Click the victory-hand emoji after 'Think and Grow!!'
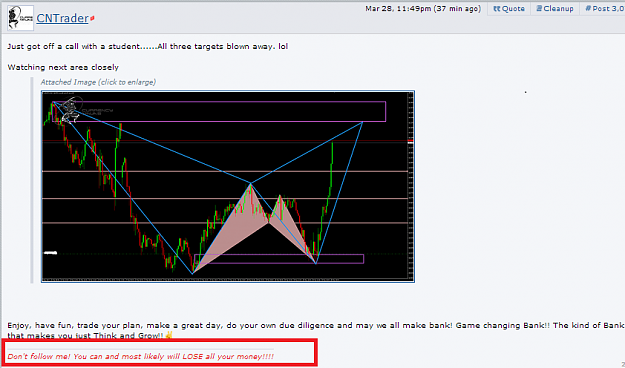 [169, 335]
